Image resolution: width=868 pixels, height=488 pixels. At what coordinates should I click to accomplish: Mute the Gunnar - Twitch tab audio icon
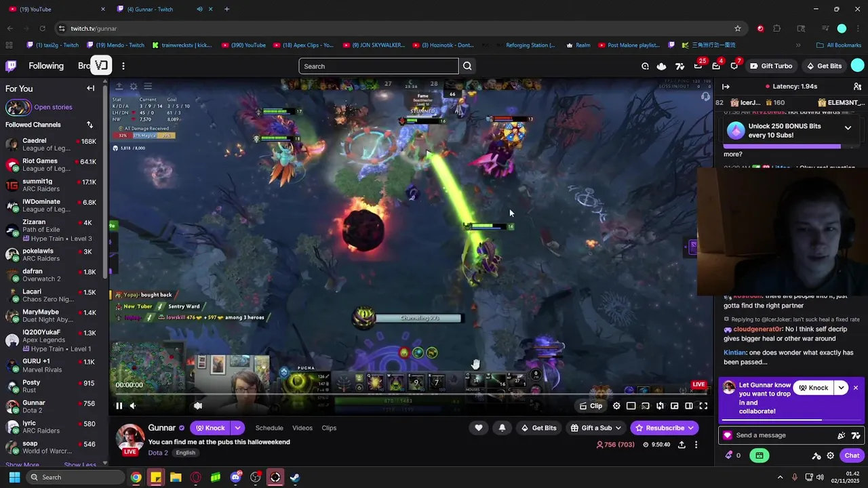pos(199,9)
